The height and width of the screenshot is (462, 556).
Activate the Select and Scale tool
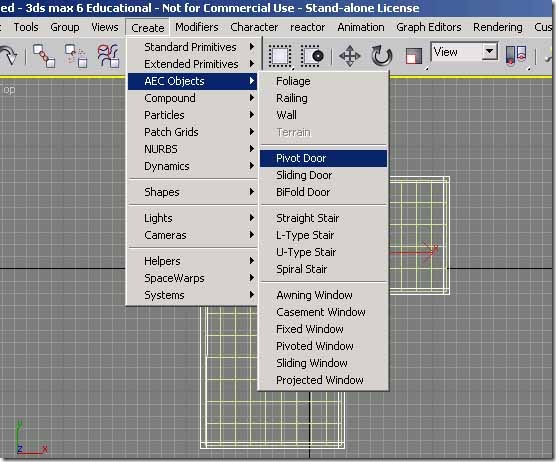pyautogui.click(x=413, y=56)
